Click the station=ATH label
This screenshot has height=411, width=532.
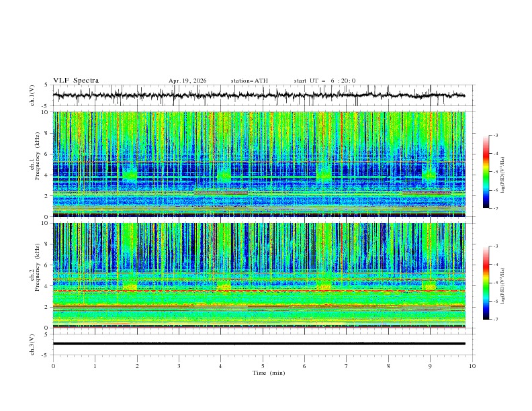coord(249,81)
